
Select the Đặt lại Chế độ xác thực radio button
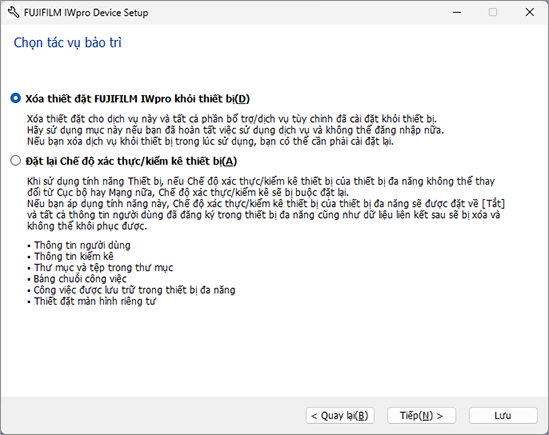15,161
